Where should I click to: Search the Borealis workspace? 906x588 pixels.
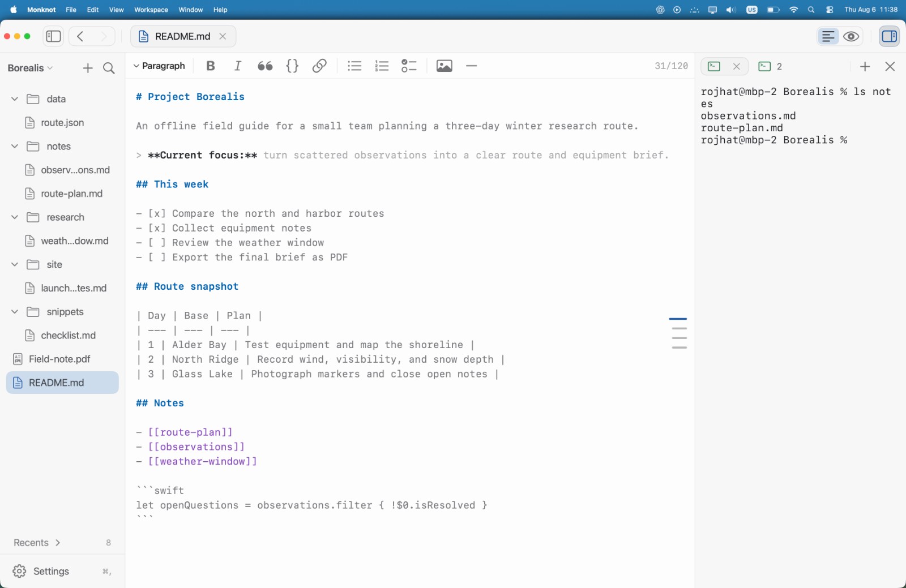pos(109,68)
